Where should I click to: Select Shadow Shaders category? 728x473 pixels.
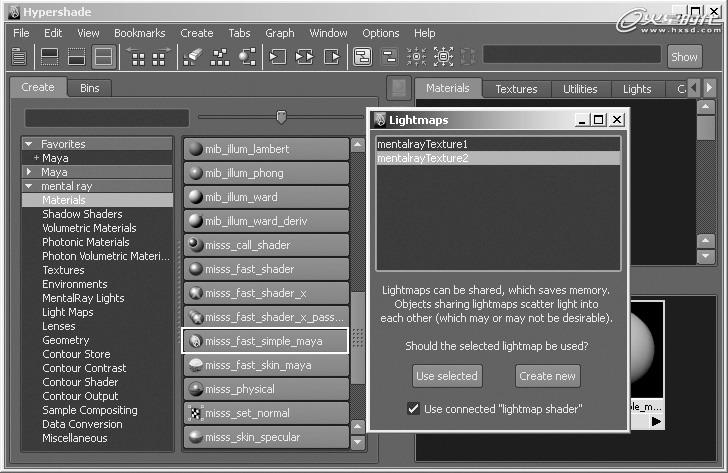click(82, 214)
